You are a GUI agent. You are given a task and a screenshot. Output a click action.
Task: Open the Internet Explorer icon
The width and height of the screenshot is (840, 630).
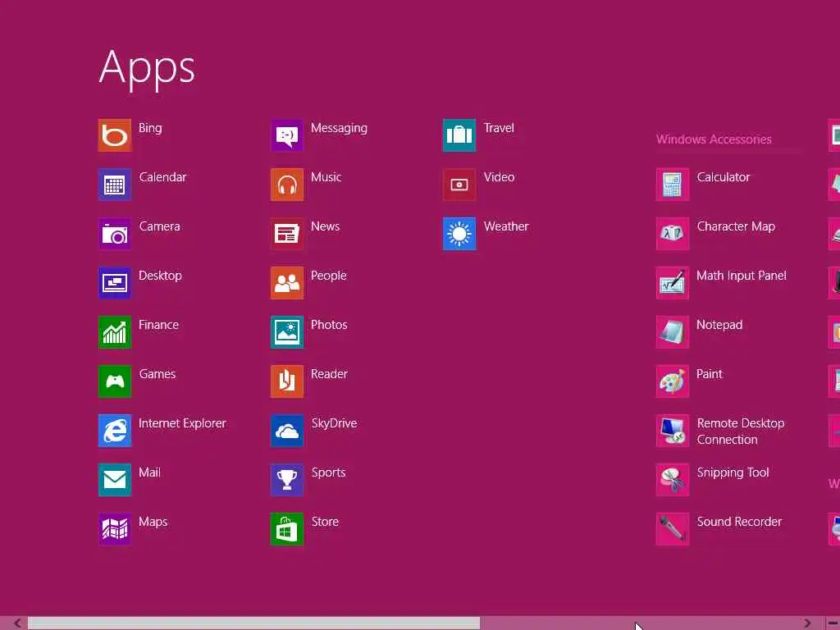[x=115, y=431]
